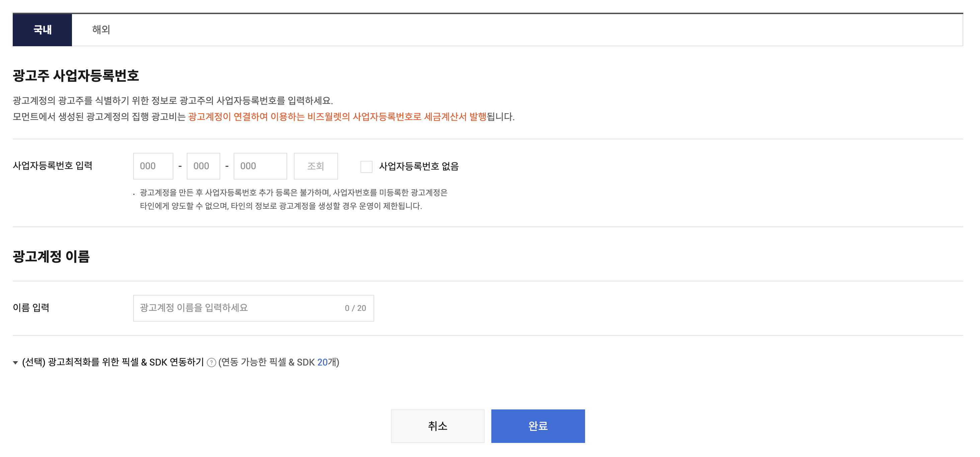The width and height of the screenshot is (980, 457).
Task: Expand the pixel & SDK disclosure triangle
Action: (x=16, y=363)
